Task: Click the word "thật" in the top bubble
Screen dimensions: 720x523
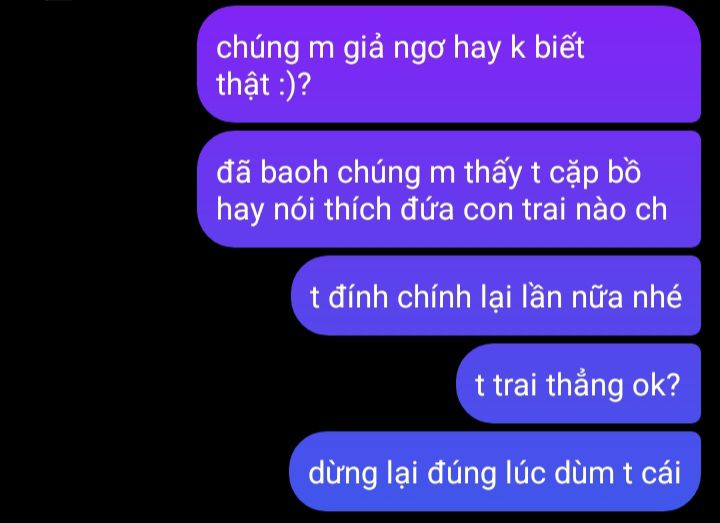Action: click(243, 86)
